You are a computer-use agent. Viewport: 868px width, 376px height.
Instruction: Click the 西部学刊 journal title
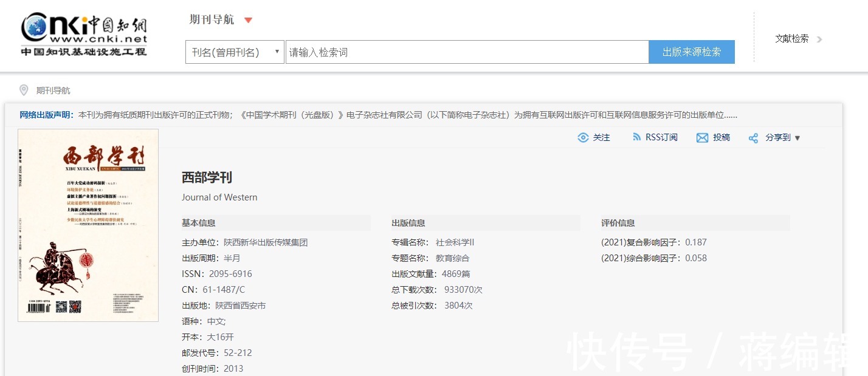207,177
